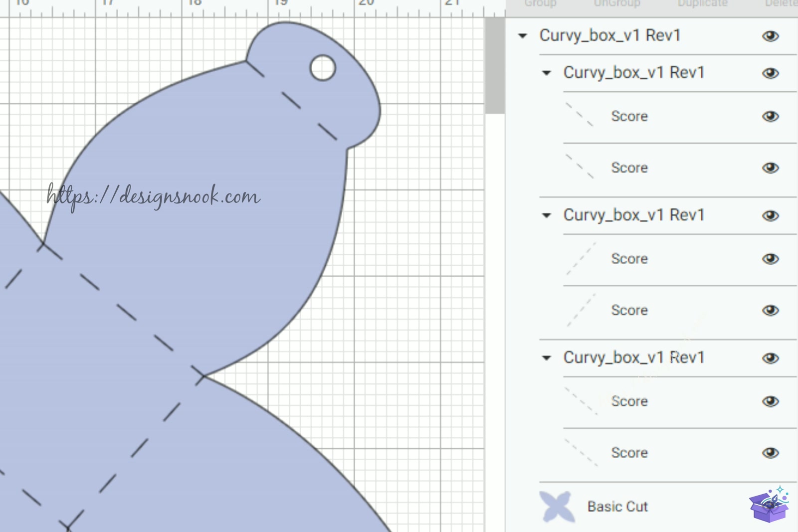The width and height of the screenshot is (798, 532).
Task: Click the first Score layer's text label
Action: tap(629, 116)
